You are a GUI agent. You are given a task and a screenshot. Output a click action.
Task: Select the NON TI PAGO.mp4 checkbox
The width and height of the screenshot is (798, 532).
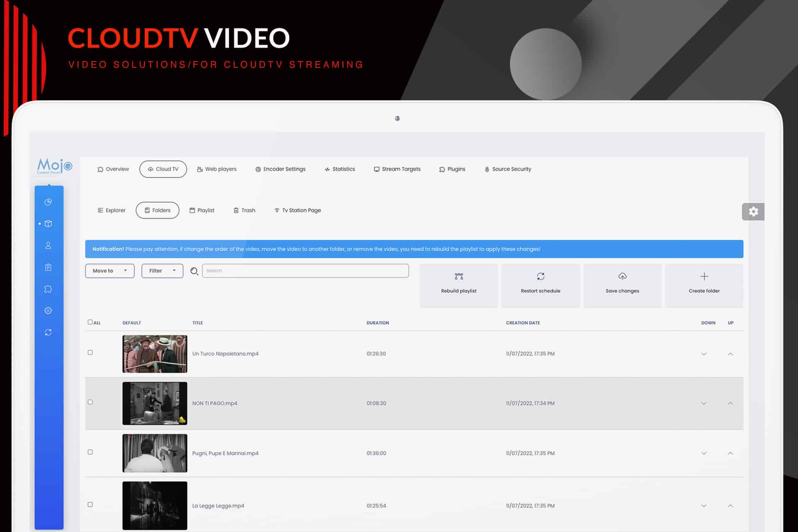(90, 402)
